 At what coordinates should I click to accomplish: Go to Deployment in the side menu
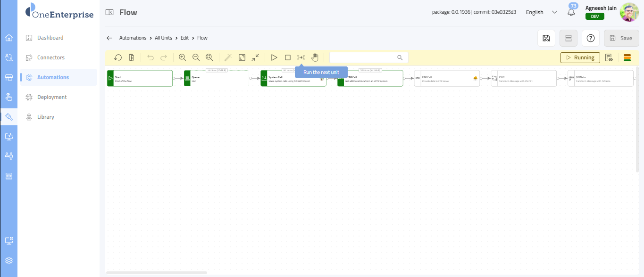click(x=52, y=97)
